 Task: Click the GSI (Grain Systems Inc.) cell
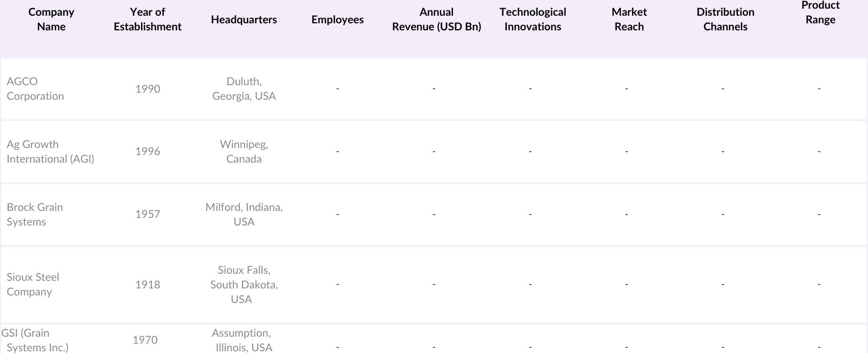(35, 340)
